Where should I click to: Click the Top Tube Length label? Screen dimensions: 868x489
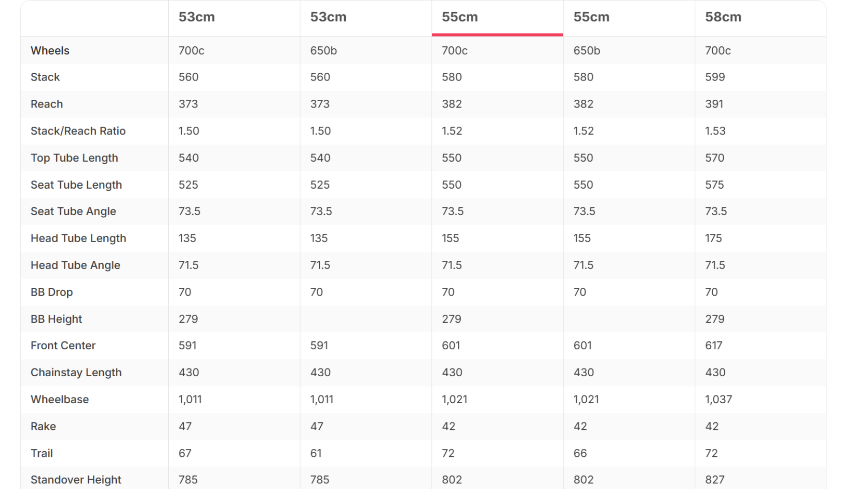click(74, 158)
